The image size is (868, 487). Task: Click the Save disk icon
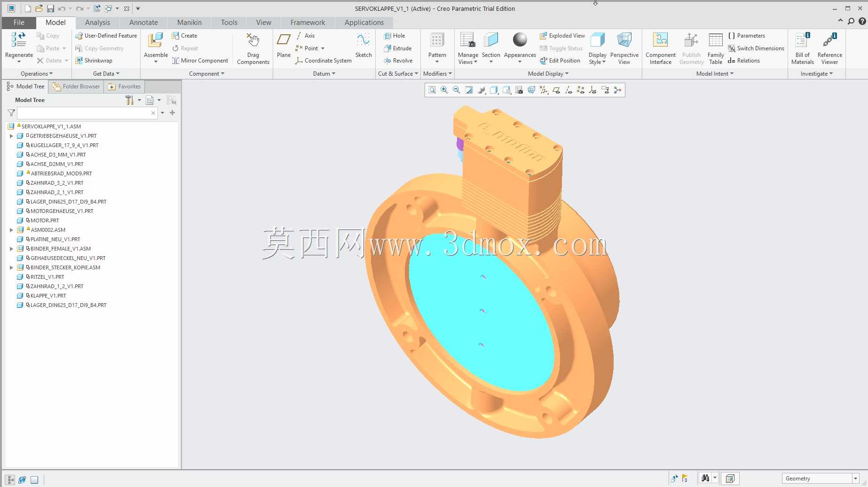click(x=50, y=8)
